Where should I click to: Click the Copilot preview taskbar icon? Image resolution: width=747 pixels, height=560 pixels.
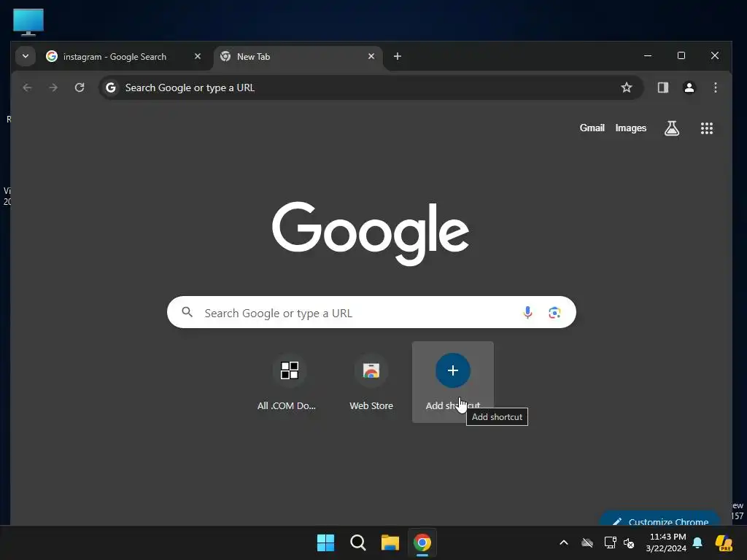click(724, 542)
